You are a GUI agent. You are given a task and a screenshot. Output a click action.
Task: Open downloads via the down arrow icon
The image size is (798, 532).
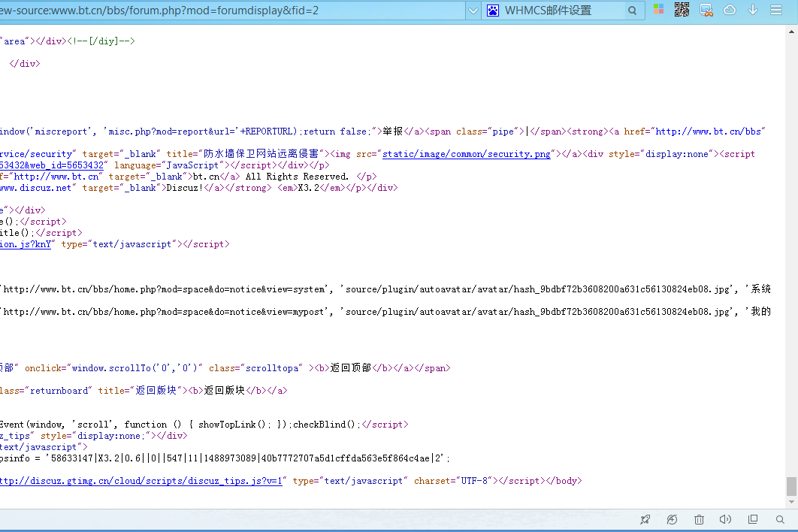[x=753, y=9]
